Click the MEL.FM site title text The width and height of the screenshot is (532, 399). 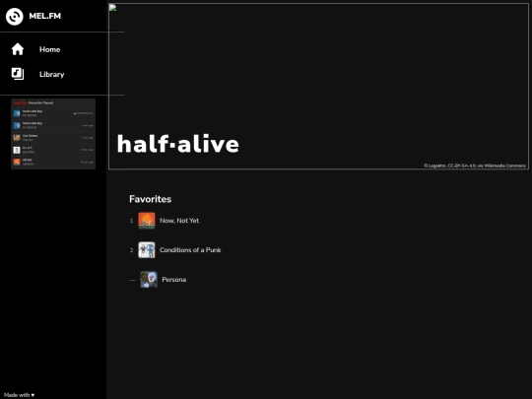(44, 16)
